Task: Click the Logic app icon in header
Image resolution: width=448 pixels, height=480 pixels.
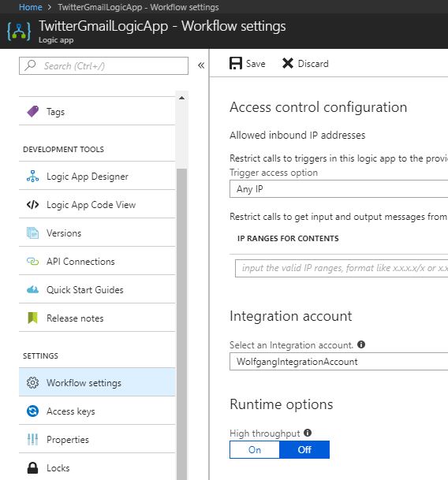Action: (19, 32)
